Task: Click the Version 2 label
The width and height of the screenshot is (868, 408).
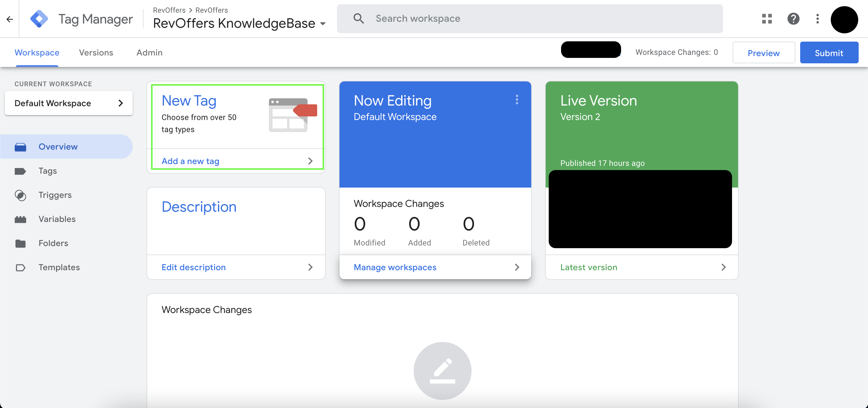Action: [580, 117]
